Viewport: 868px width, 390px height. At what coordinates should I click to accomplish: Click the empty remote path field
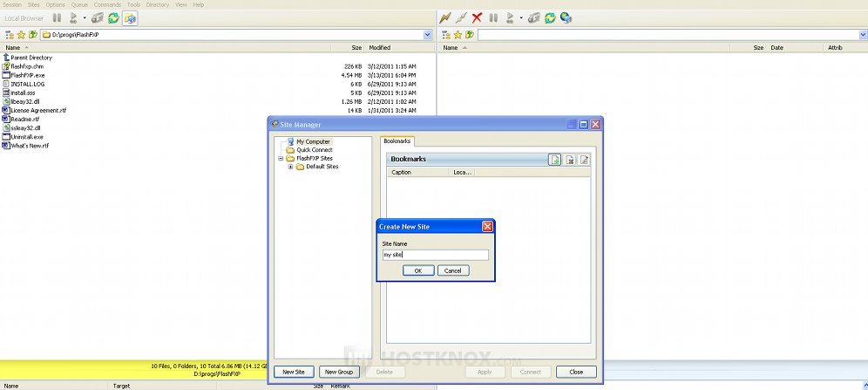(x=668, y=34)
